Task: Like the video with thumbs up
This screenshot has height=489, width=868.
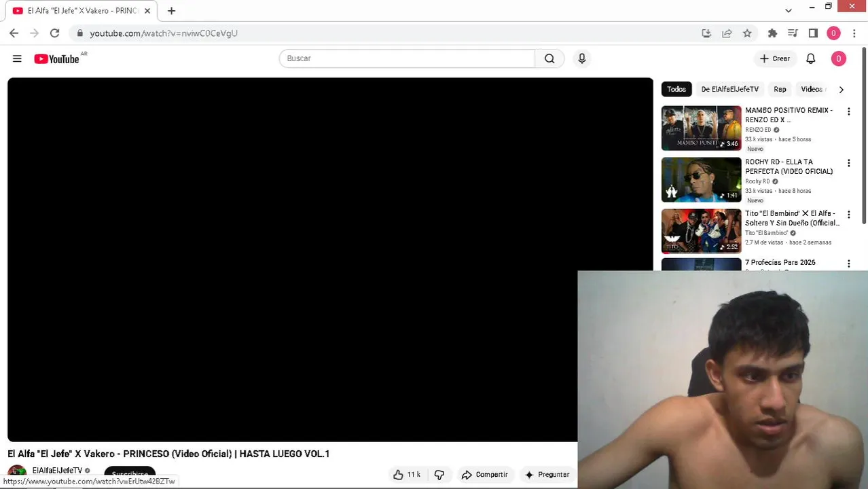Action: point(407,474)
